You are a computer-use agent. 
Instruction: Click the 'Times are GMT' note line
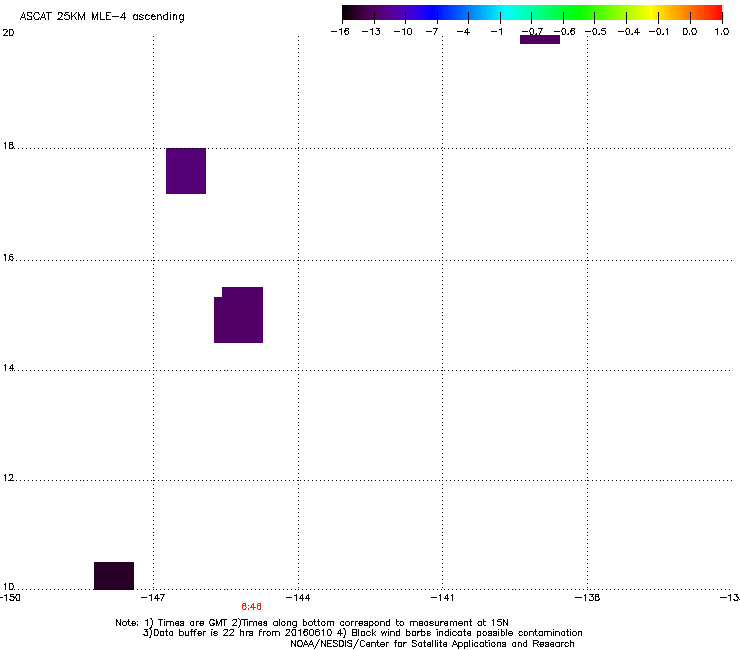pos(312,623)
